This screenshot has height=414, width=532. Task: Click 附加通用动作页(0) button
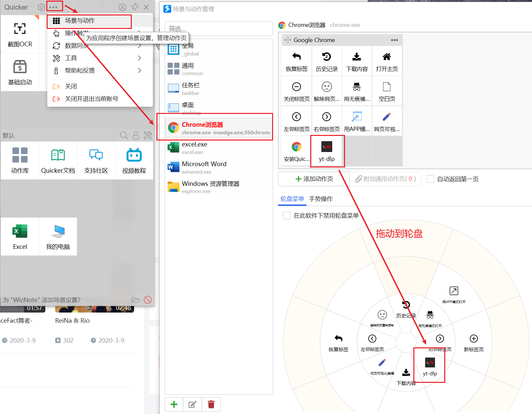pos(385,179)
